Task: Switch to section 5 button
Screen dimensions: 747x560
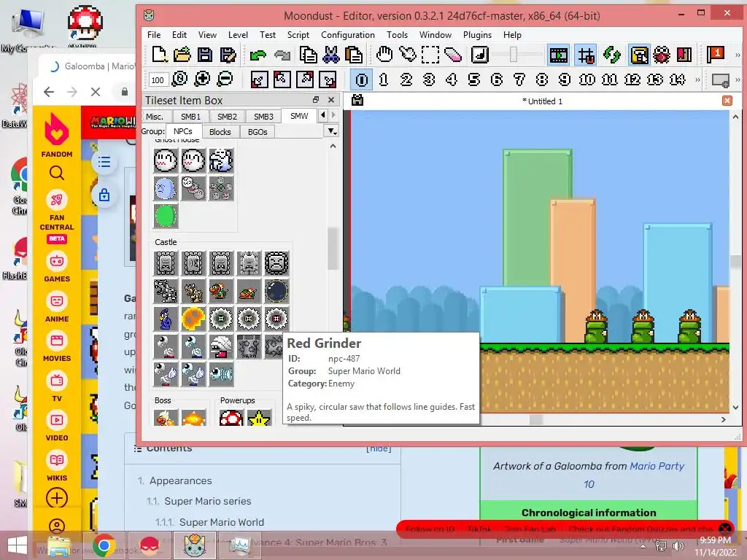Action: click(x=474, y=79)
